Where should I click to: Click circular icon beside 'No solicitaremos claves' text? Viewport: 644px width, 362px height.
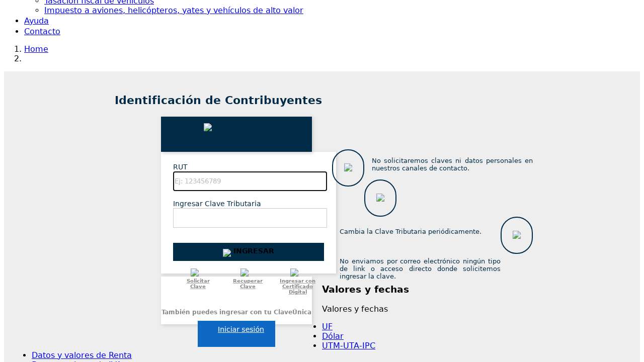pyautogui.click(x=348, y=168)
